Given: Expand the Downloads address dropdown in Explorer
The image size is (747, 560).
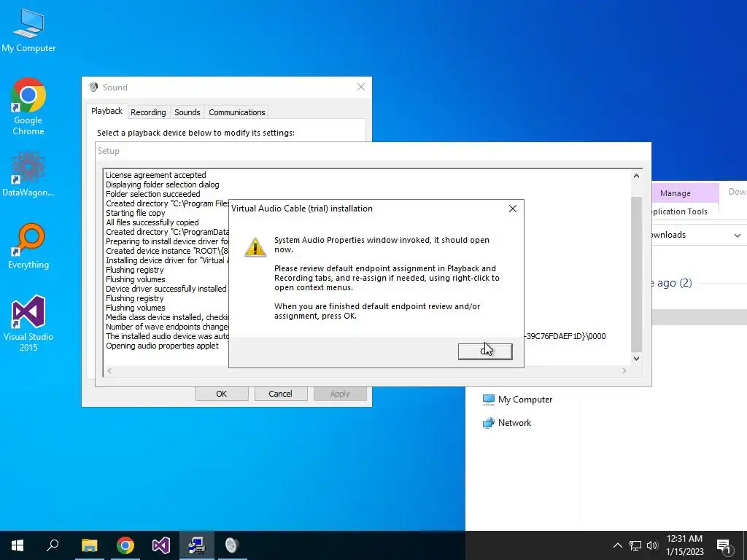Looking at the screenshot, I should (737, 236).
